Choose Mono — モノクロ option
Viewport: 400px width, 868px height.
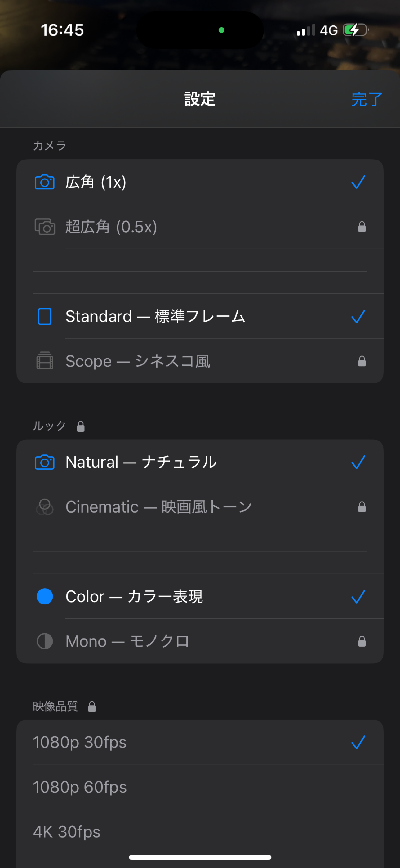[x=200, y=641]
